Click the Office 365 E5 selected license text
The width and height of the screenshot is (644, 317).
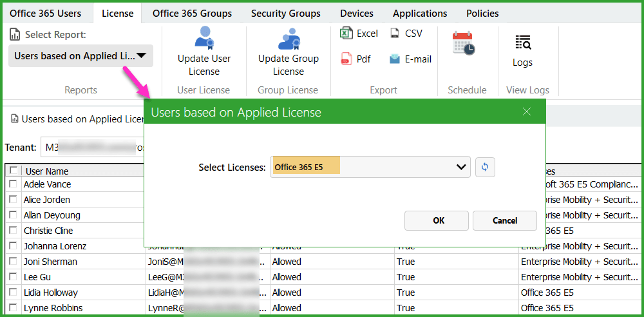[299, 167]
